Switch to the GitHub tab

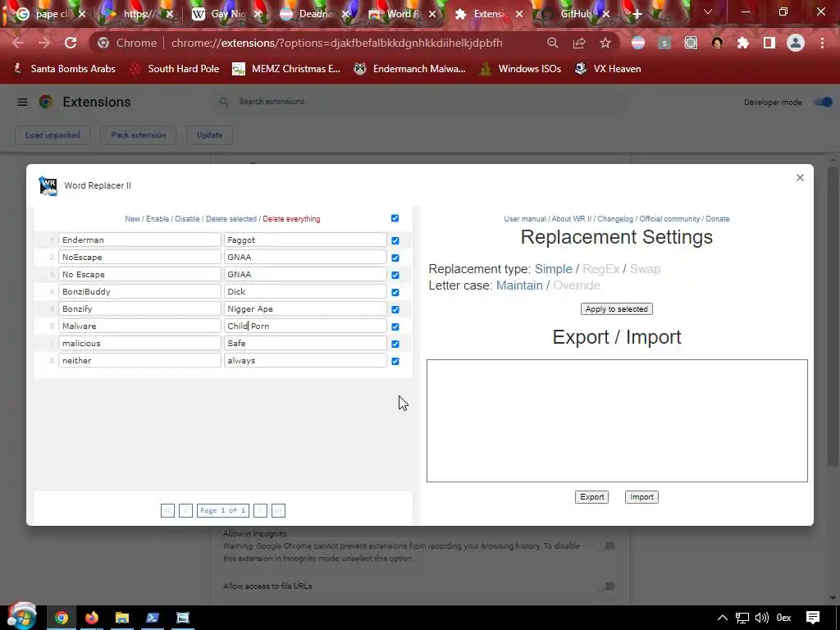click(576, 14)
